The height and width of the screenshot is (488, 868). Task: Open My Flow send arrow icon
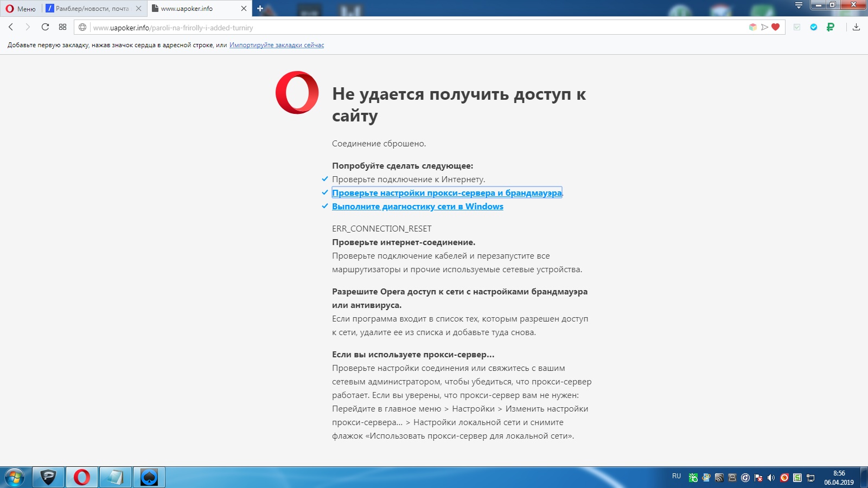(x=764, y=27)
